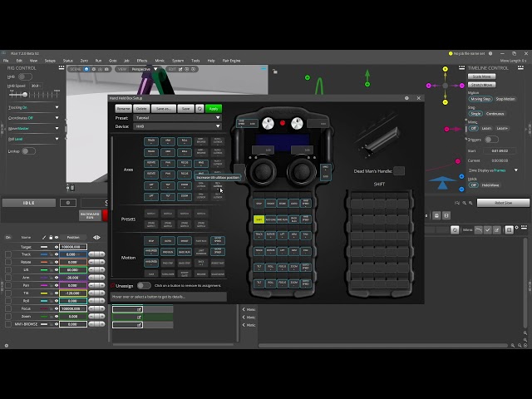This screenshot has height=399, width=532.
Task: Pick the bottom ZOOM key in Axes palette
Action: (185, 197)
